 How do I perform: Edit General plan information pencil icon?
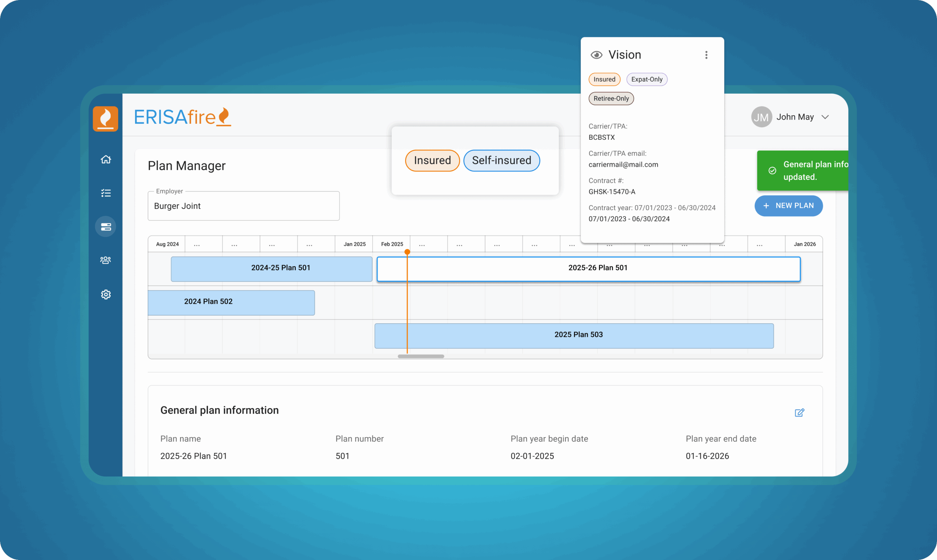pyautogui.click(x=800, y=413)
